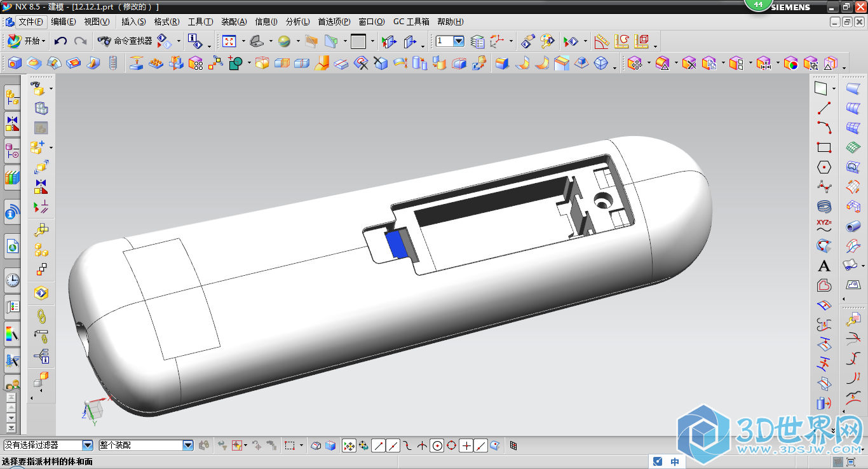Toggle the midpoint snap
The width and height of the screenshot is (868, 469).
click(393, 445)
